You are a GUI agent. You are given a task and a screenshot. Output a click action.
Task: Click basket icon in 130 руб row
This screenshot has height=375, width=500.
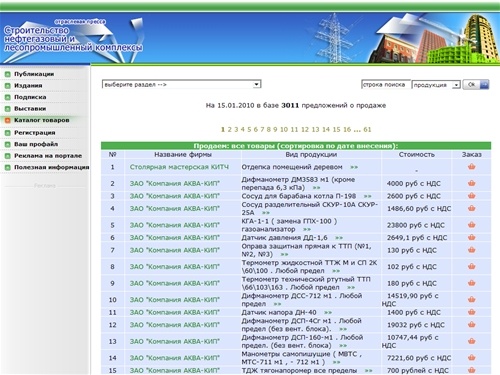point(471,250)
